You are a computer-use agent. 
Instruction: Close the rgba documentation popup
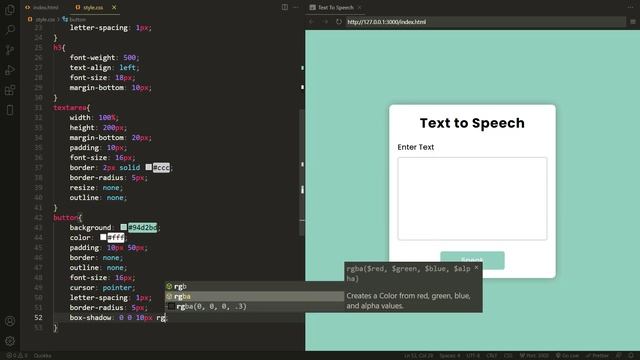coord(476,268)
